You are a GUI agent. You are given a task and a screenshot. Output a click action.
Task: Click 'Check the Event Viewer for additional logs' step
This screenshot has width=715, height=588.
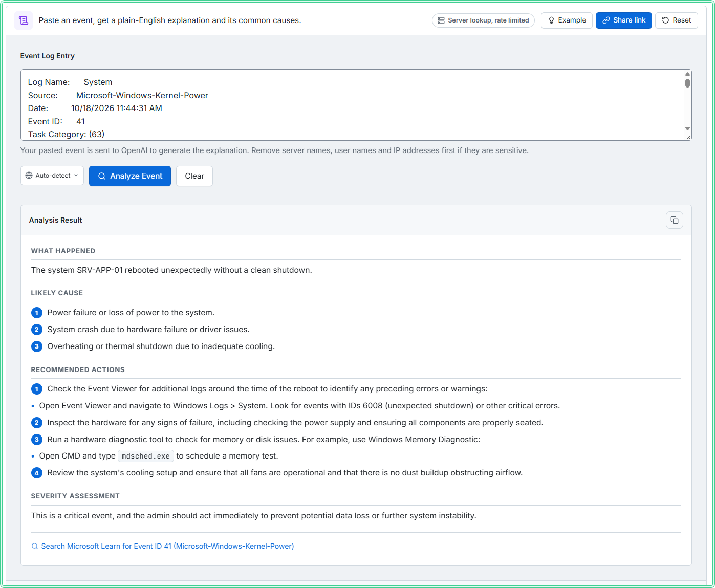point(267,389)
